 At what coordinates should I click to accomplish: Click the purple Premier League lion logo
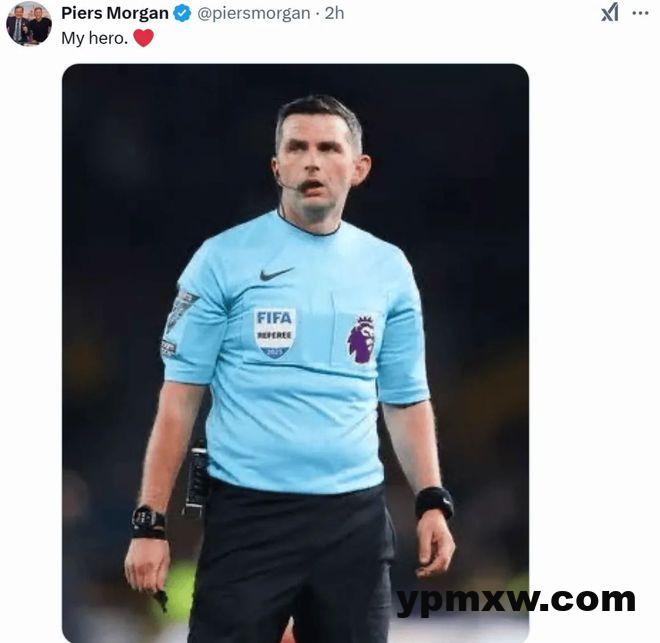[x=361, y=340]
